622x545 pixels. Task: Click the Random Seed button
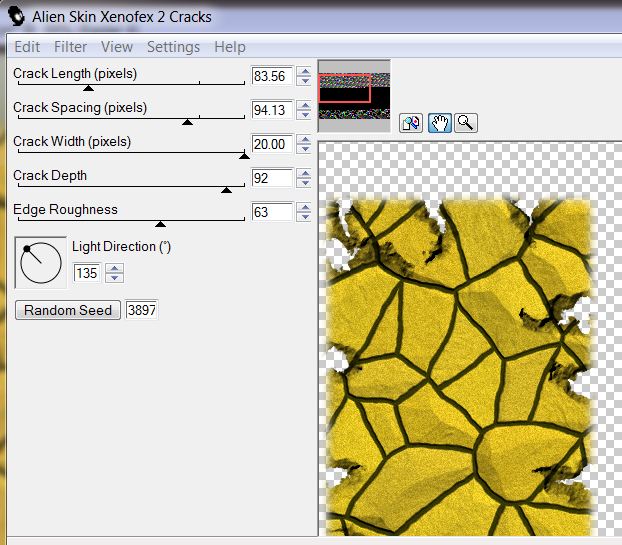(67, 310)
